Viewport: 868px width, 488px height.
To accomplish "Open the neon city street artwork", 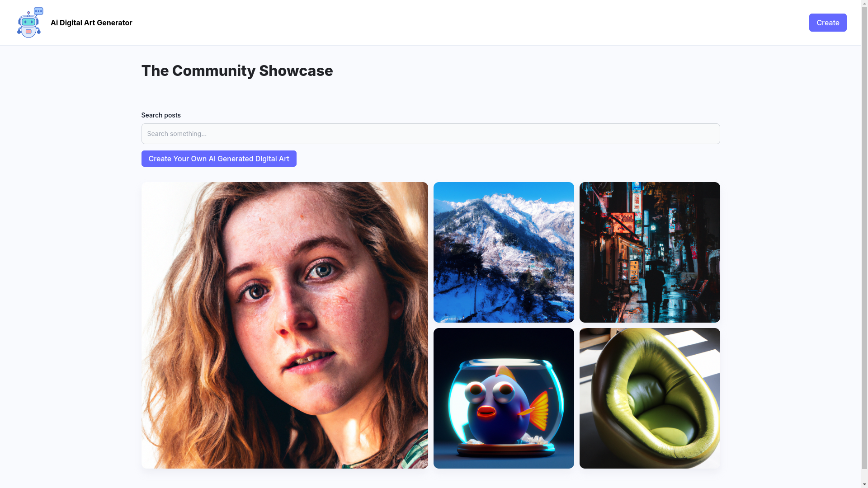I will pos(650,252).
